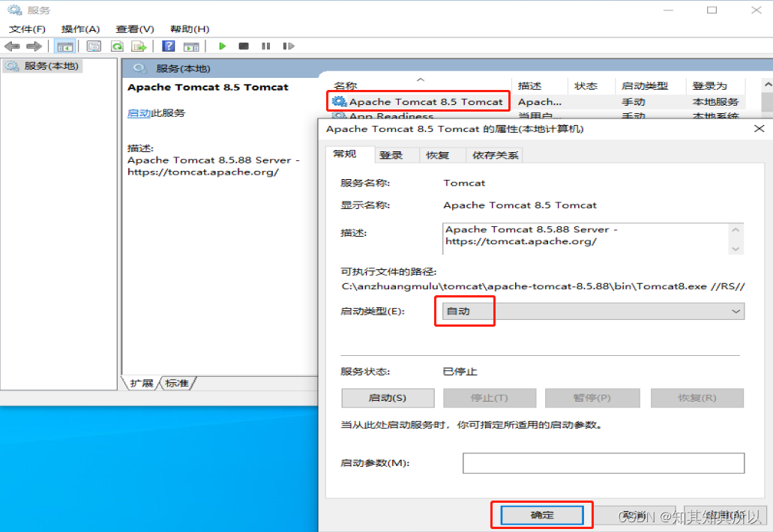This screenshot has height=532, width=773.
Task: Click the 手动 startup type cell for Tomcat
Action: point(634,101)
